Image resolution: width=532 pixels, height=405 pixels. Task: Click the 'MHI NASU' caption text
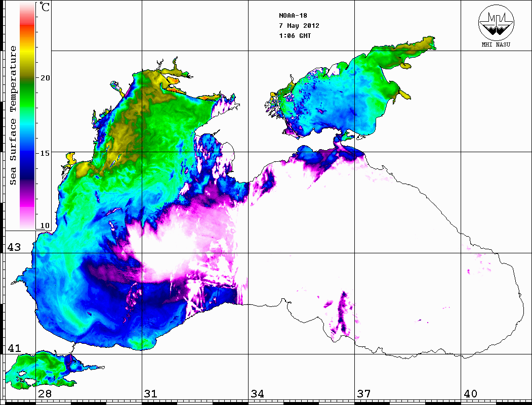pyautogui.click(x=496, y=44)
